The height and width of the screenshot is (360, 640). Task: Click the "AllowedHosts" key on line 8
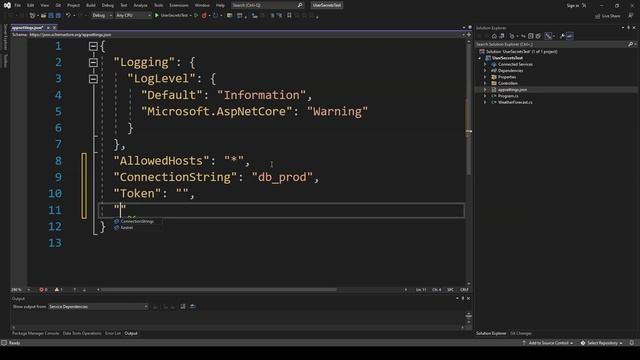(x=162, y=161)
